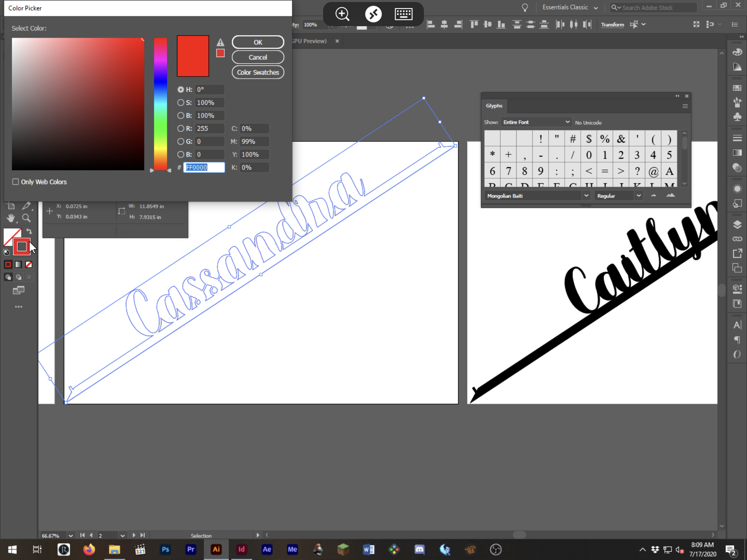
Task: Collapse the Glyphs panel double-arrow
Action: coord(677,96)
